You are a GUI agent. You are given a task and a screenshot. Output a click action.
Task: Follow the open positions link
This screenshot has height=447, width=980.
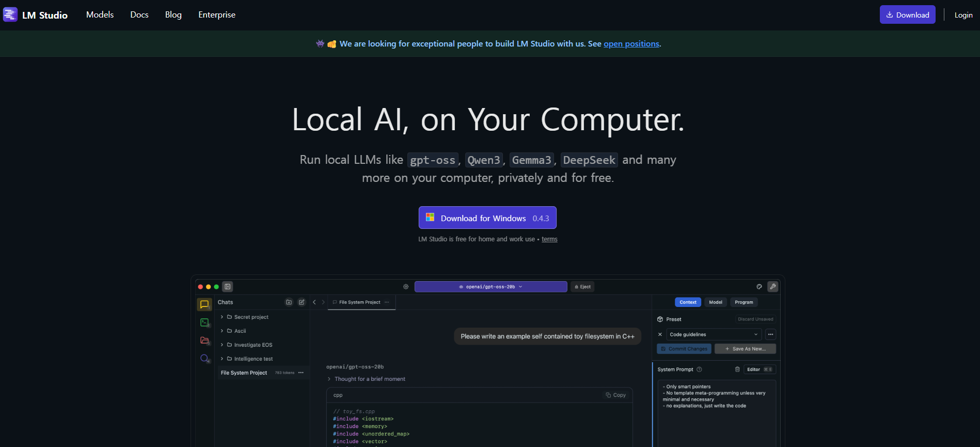click(x=631, y=44)
